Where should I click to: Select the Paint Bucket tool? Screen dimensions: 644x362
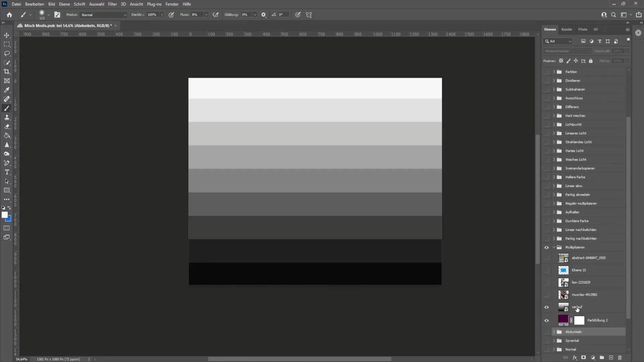[7, 136]
